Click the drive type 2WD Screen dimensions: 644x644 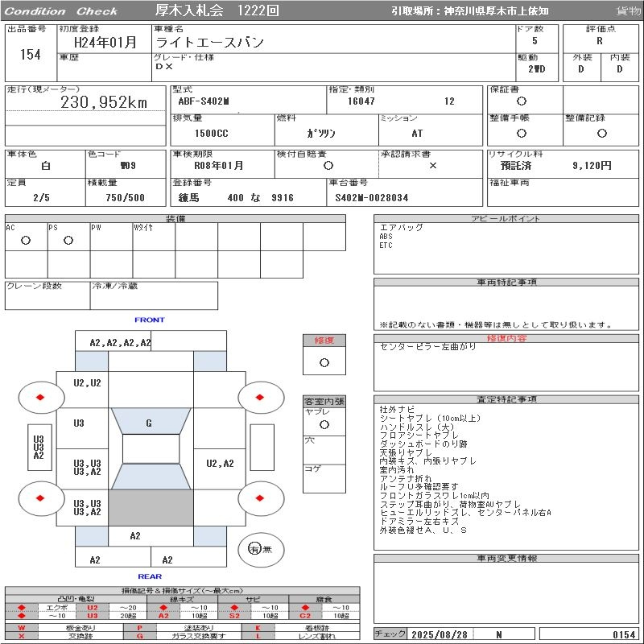(x=536, y=69)
